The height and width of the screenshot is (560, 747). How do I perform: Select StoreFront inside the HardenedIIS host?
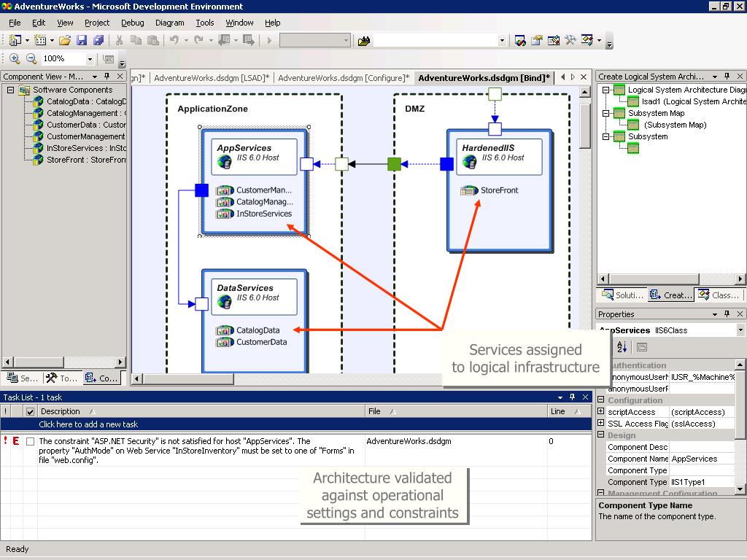[x=499, y=190]
